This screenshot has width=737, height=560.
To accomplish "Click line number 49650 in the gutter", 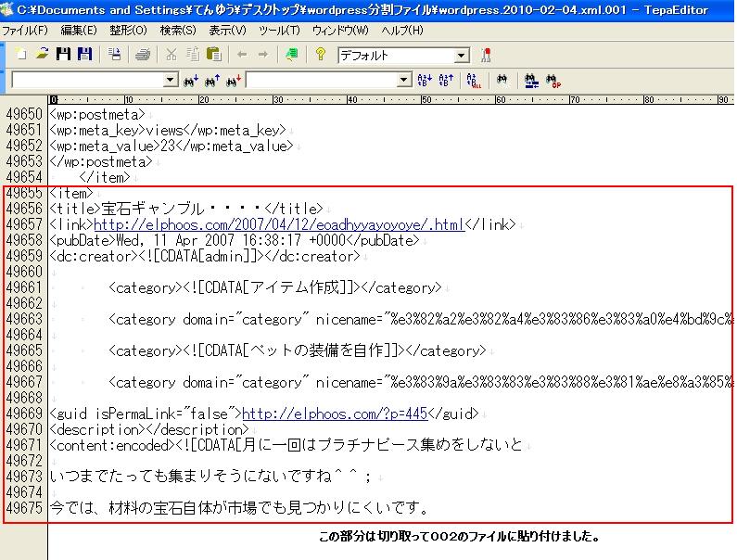I will pos(24,114).
